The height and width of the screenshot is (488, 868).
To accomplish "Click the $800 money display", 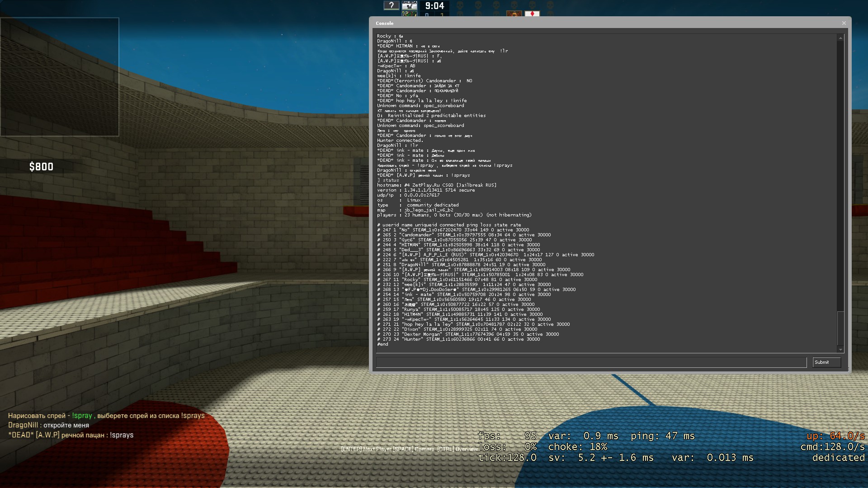I will (x=41, y=167).
